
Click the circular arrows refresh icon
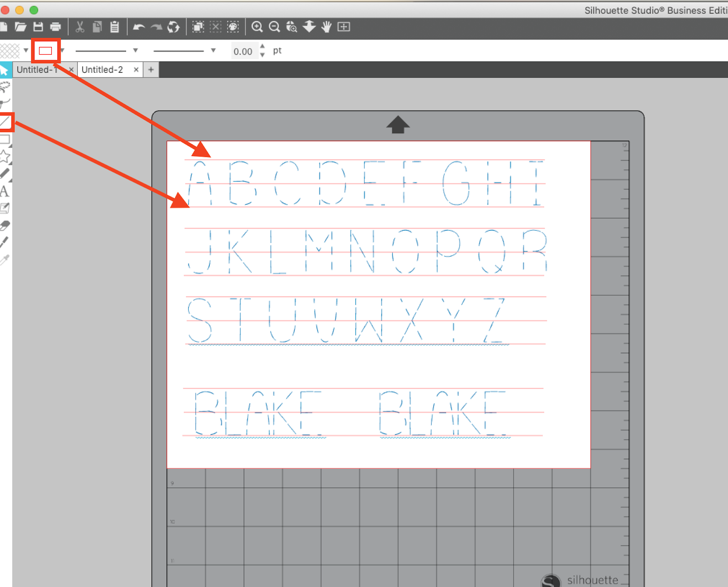click(x=173, y=27)
